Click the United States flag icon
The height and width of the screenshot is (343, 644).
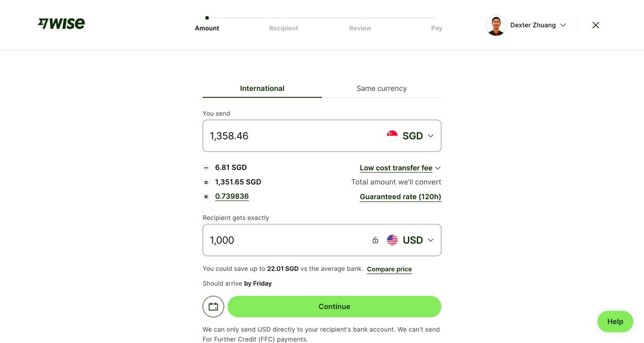392,240
